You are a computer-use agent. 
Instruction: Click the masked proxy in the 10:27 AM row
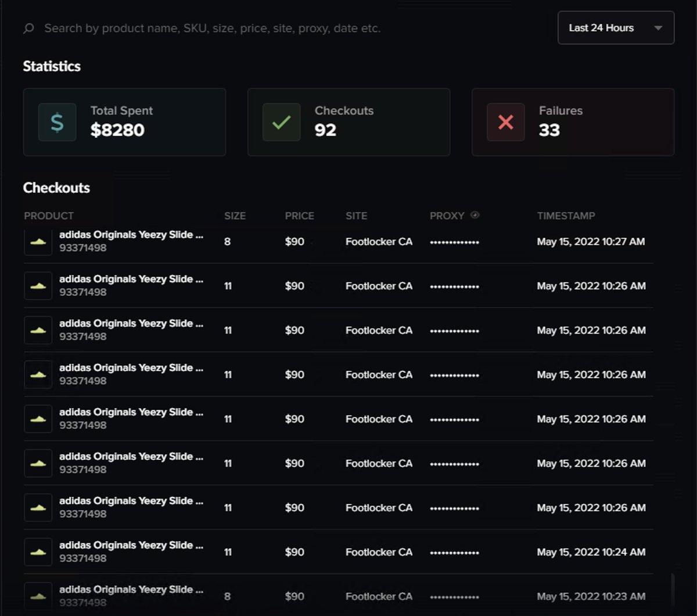[454, 242]
